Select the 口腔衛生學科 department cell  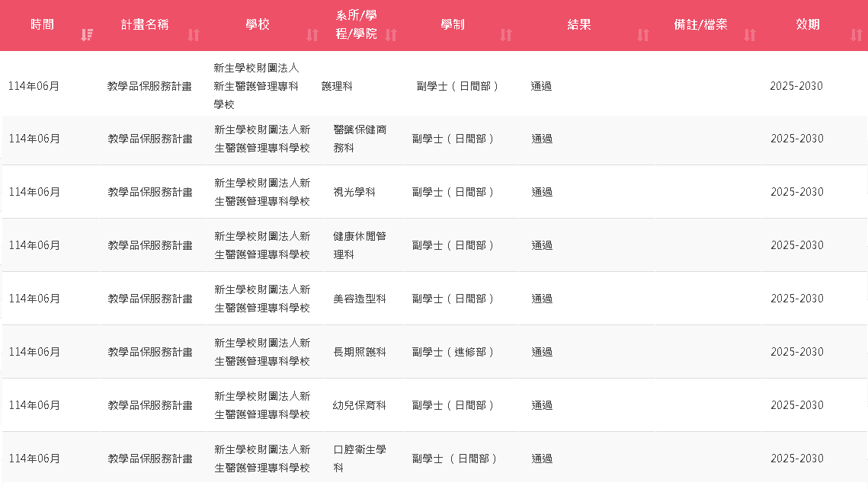tap(360, 459)
